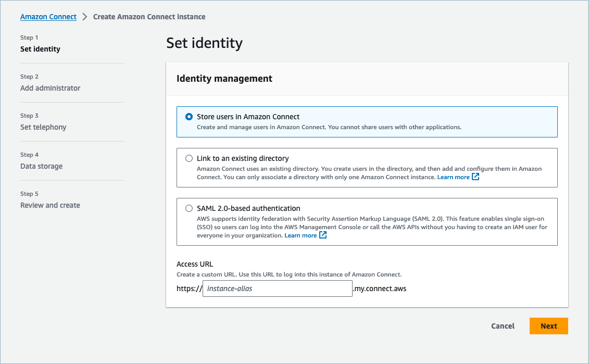The height and width of the screenshot is (364, 589).
Task: Click the Create Amazon Connect instance breadcrumb
Action: 149,16
